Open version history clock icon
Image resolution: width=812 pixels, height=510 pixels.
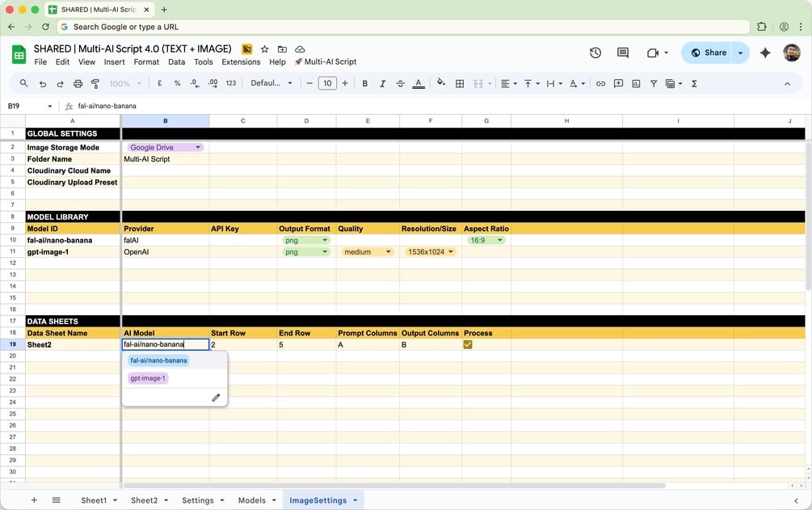coord(595,53)
